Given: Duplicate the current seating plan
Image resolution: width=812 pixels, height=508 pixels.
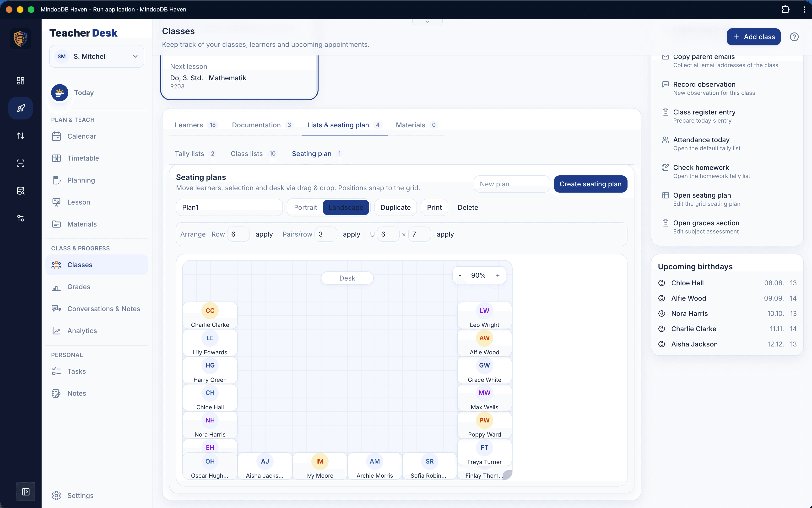Looking at the screenshot, I should [x=395, y=207].
